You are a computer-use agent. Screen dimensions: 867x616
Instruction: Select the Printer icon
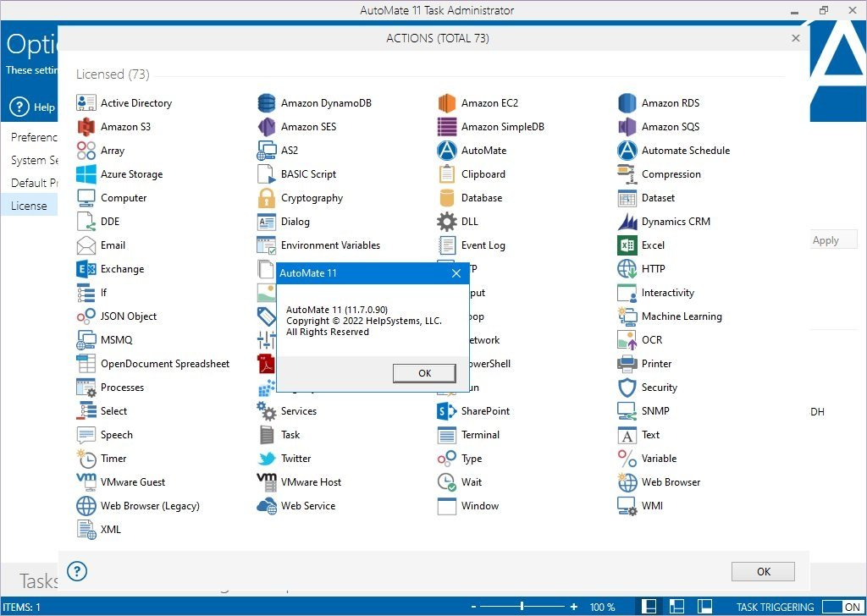[x=627, y=364]
